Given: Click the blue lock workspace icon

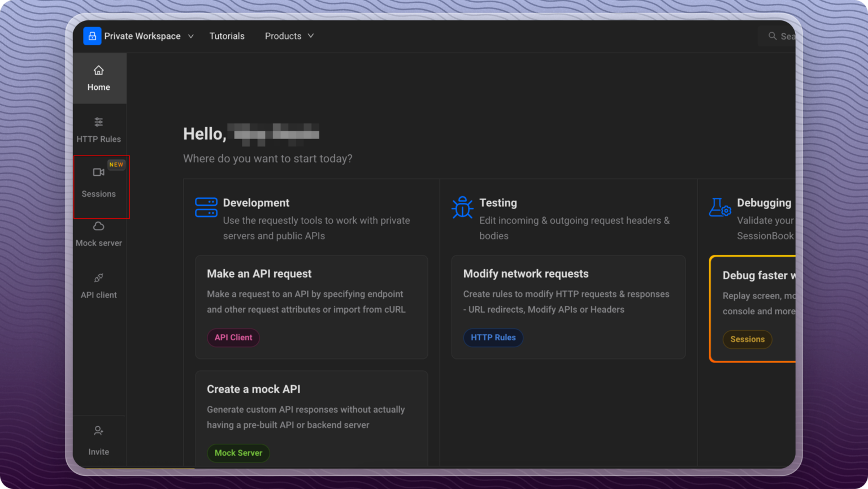Looking at the screenshot, I should pos(92,36).
